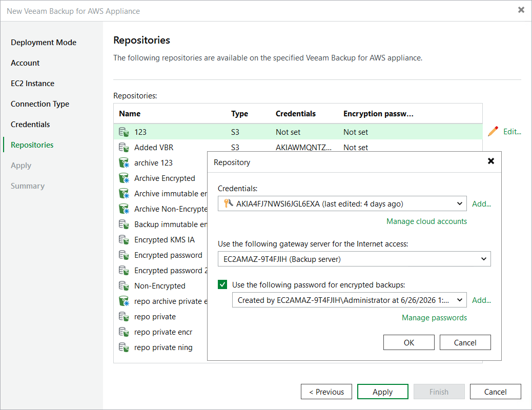Viewport: 532px width, 410px height.
Task: Click the Encrypted password 2 repository icon
Action: pos(124,271)
